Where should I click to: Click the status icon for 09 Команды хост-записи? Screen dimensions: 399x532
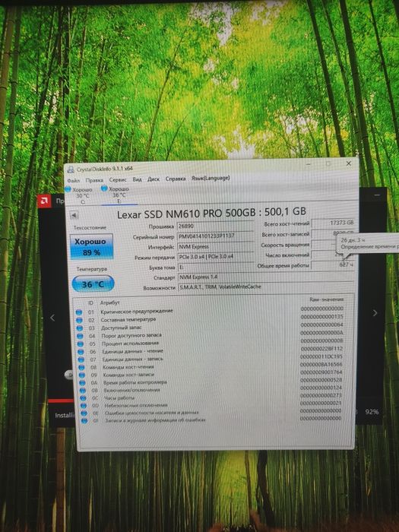point(82,375)
